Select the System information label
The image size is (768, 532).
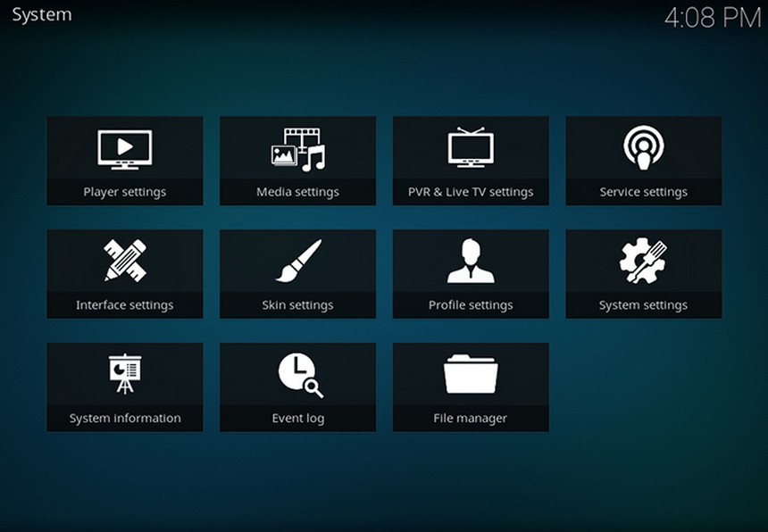click(125, 418)
